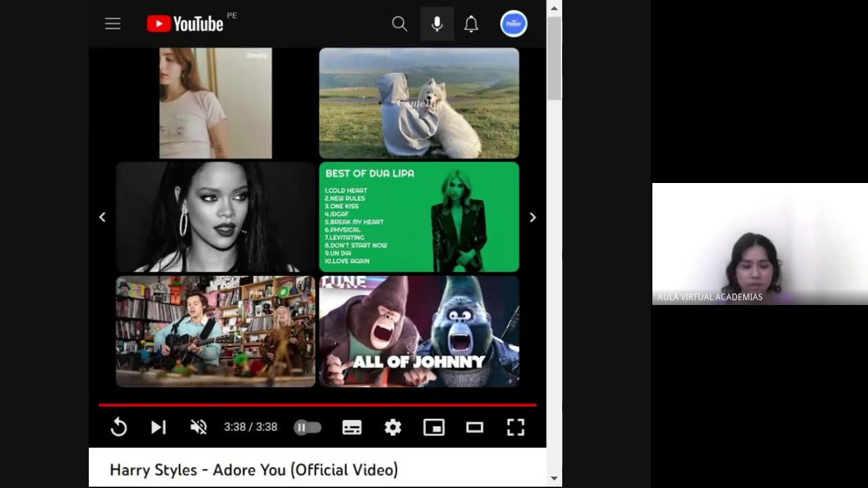Open the notifications bell

(471, 24)
